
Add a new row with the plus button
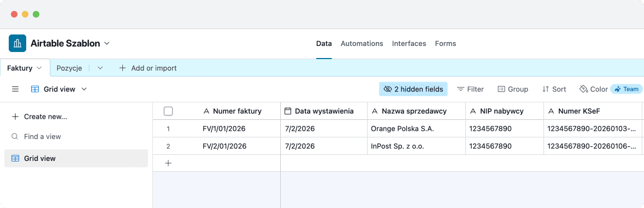coord(168,163)
